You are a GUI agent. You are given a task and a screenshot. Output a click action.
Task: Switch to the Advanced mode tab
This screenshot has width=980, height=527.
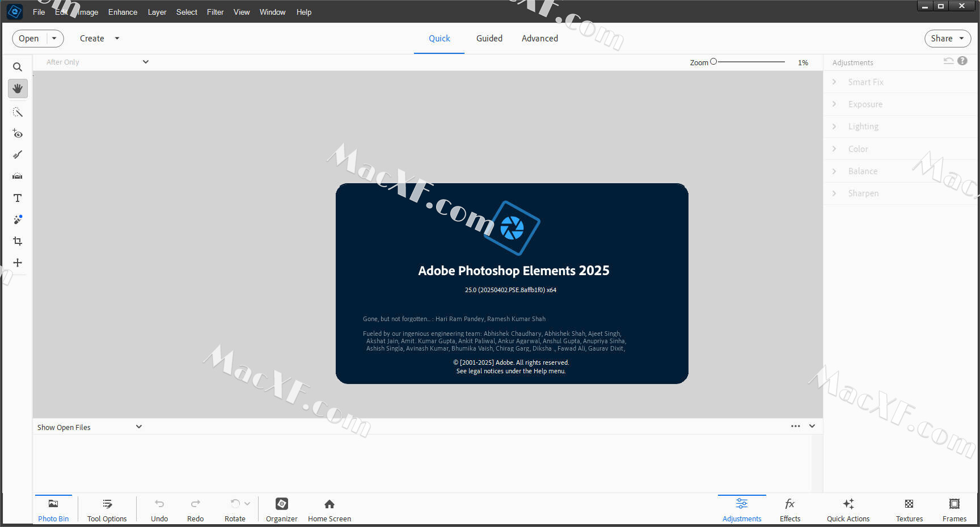pos(540,39)
